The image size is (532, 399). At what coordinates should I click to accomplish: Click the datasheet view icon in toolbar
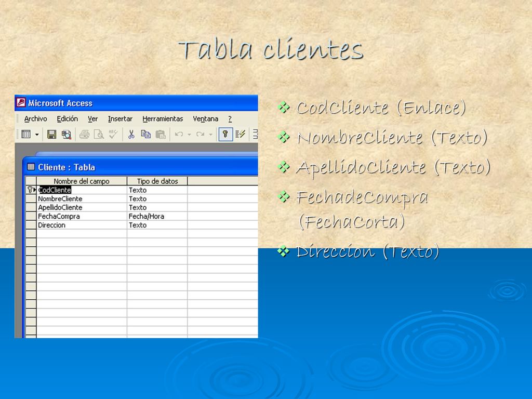(26, 135)
